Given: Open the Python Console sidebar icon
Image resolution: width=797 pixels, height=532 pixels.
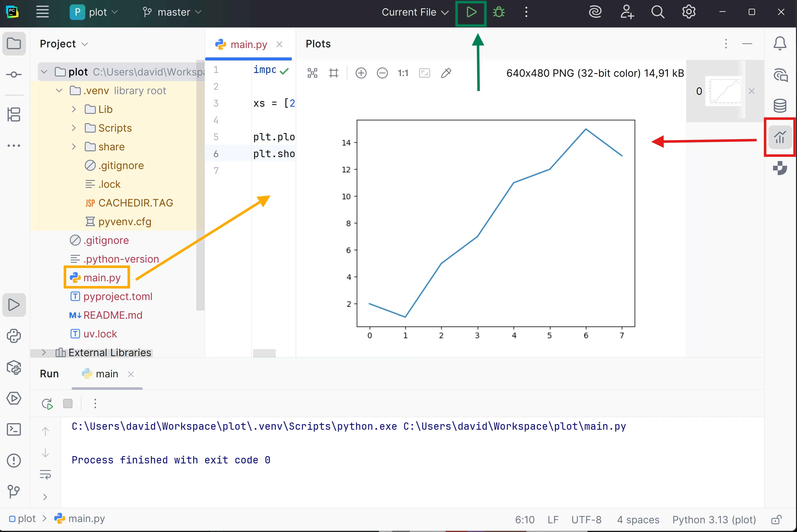Looking at the screenshot, I should (x=14, y=336).
